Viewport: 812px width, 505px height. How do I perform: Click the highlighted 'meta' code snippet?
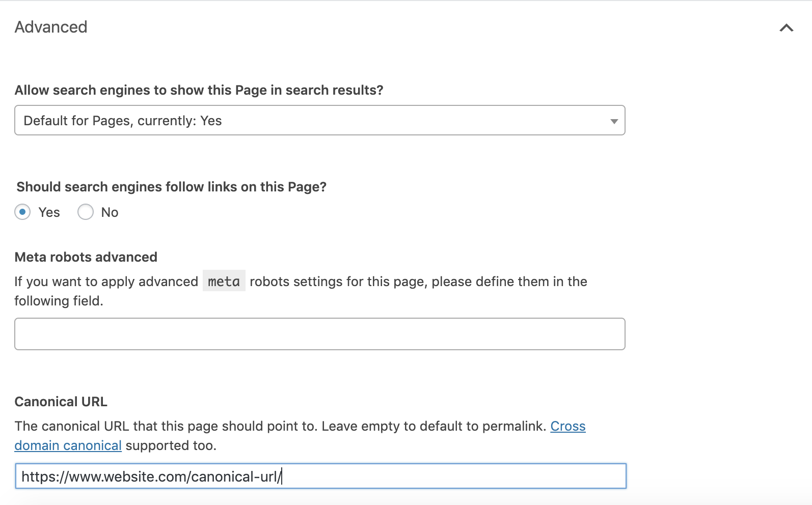224,281
